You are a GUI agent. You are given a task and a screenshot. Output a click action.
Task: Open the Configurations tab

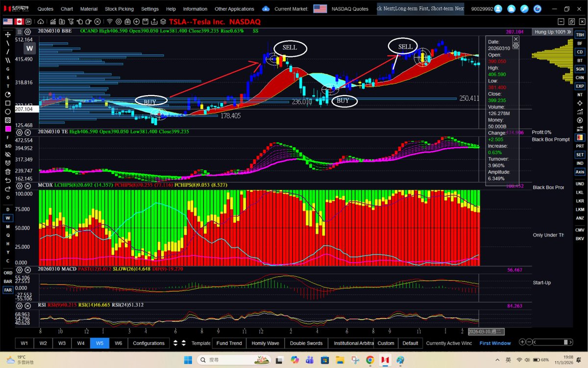(148, 343)
